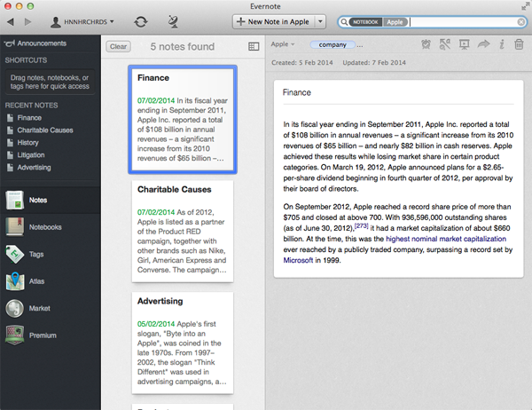532x410 pixels.
Task: Open the activity satellite dish icon
Action: (173, 21)
